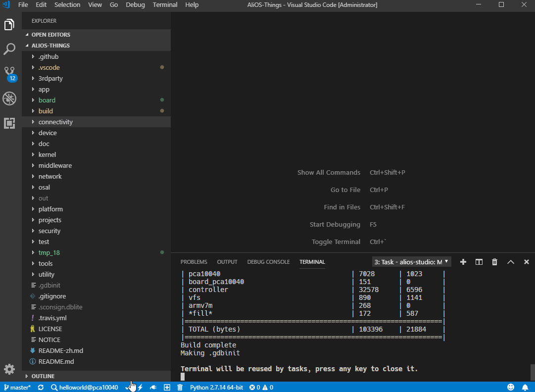
Task: Open the Debug view icon
Action: pos(9,98)
